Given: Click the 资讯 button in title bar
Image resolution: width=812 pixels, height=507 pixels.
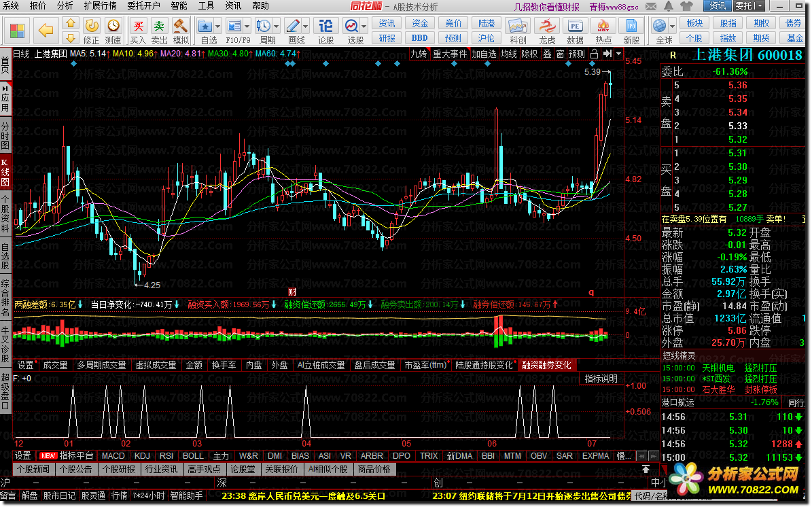Looking at the screenshot, I should tap(718, 6).
